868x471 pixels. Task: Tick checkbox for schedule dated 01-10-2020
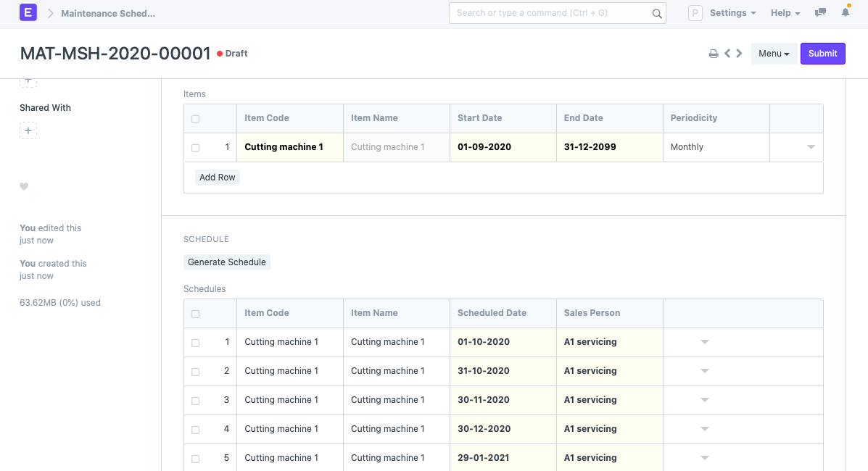coord(195,343)
